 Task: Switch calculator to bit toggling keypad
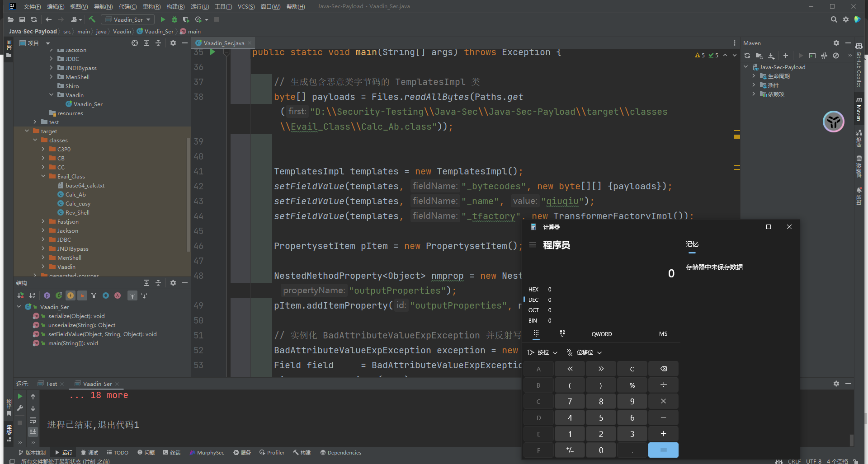(x=562, y=333)
